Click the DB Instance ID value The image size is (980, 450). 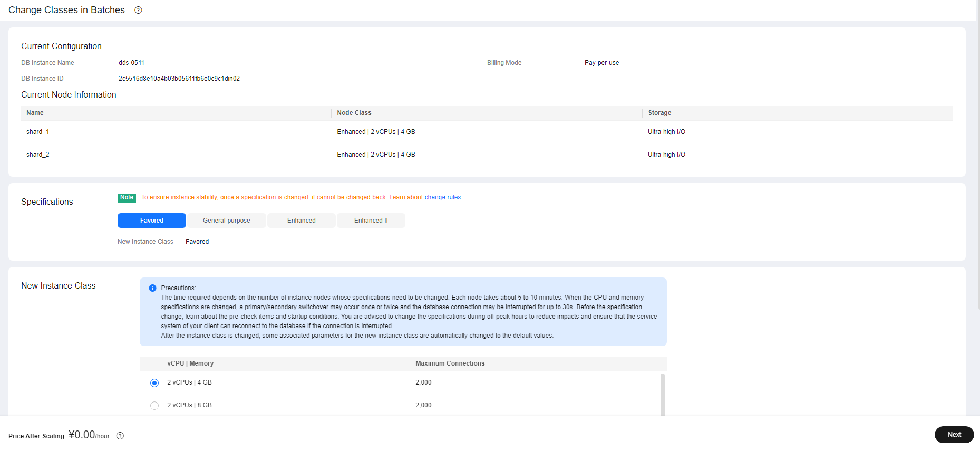(x=179, y=79)
